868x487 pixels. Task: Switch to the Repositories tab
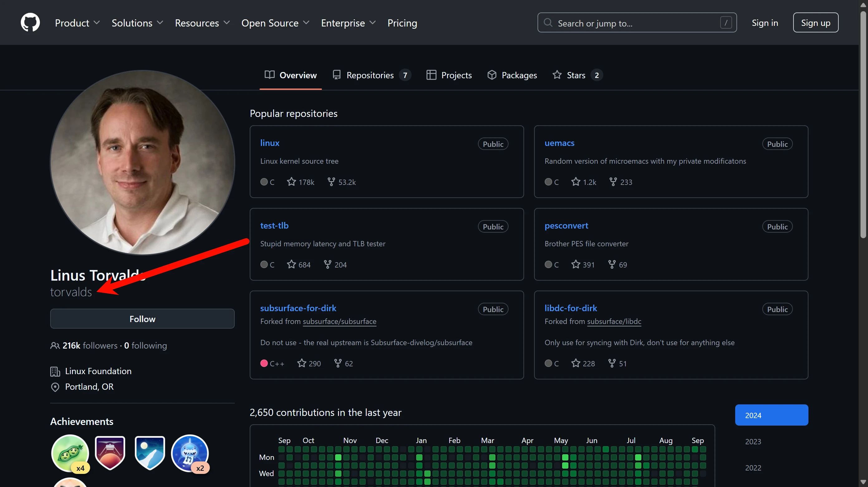pos(370,75)
